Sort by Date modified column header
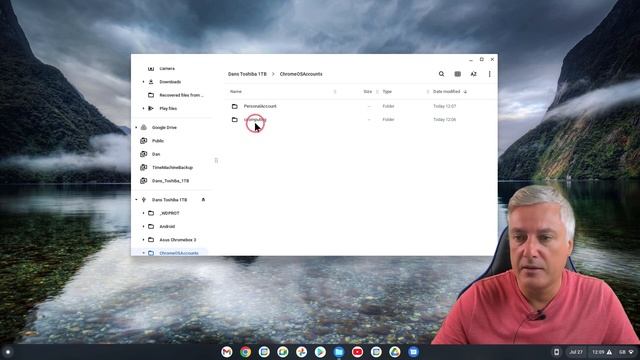This screenshot has width=640, height=360. (447, 91)
